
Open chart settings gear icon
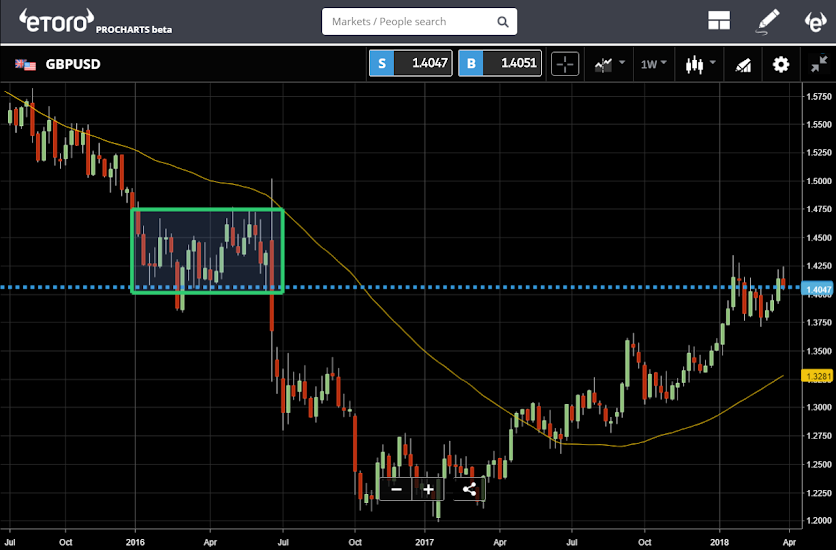(x=781, y=65)
